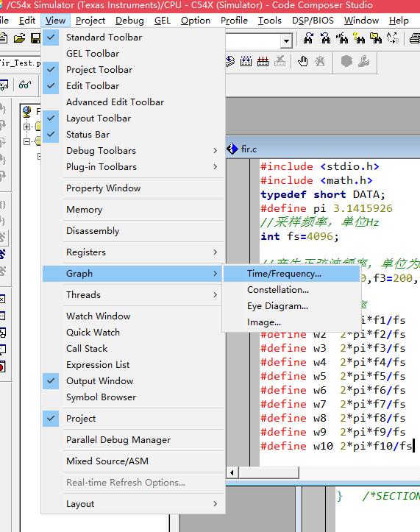Enable the GEL Toolbar
The height and width of the screenshot is (532, 420).
[133, 54]
